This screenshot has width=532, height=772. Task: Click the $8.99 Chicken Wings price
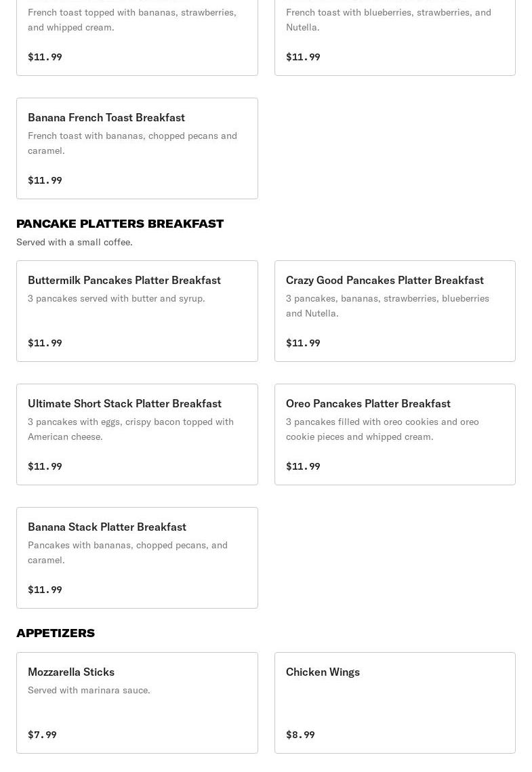pos(300,735)
